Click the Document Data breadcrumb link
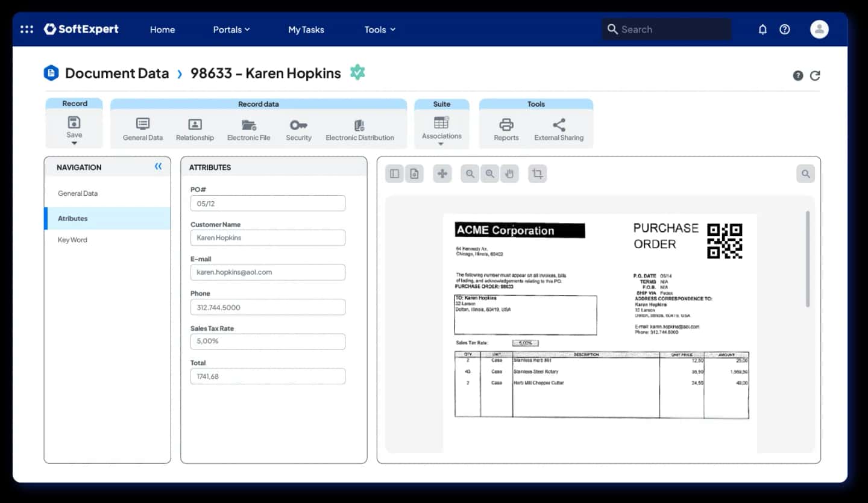The width and height of the screenshot is (868, 503). click(117, 73)
